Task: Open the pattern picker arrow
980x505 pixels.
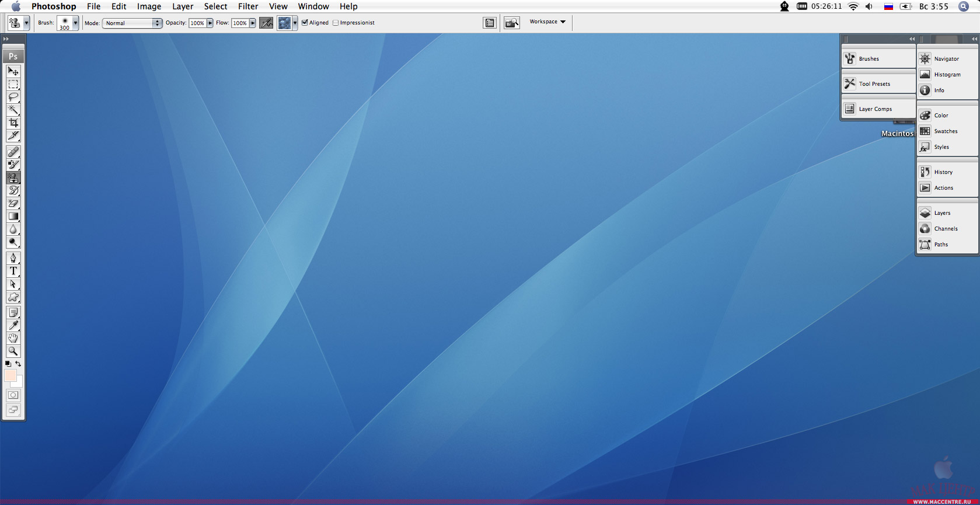Action: click(x=295, y=23)
